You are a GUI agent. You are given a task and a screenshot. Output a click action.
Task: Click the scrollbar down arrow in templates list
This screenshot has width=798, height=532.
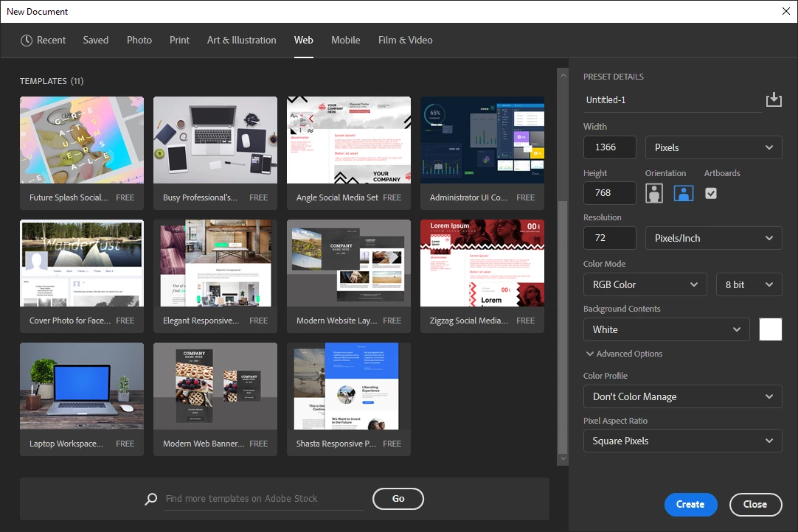pos(563,458)
